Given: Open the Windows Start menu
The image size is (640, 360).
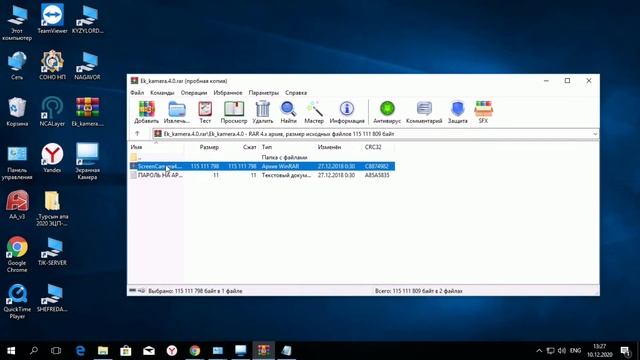Looking at the screenshot, I should (x=11, y=350).
